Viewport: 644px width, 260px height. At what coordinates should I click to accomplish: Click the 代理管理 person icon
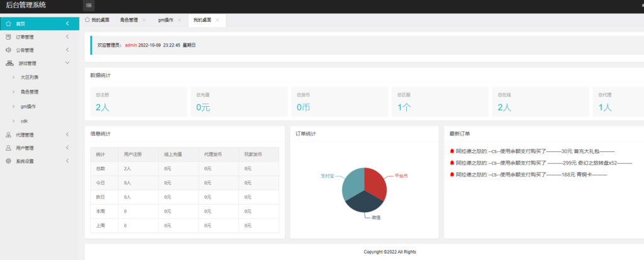coord(8,134)
